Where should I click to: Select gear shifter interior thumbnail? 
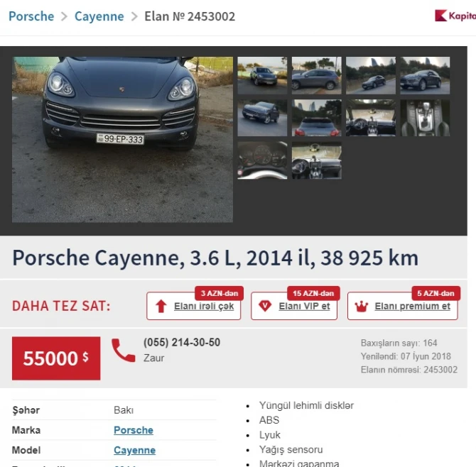pos(425,118)
